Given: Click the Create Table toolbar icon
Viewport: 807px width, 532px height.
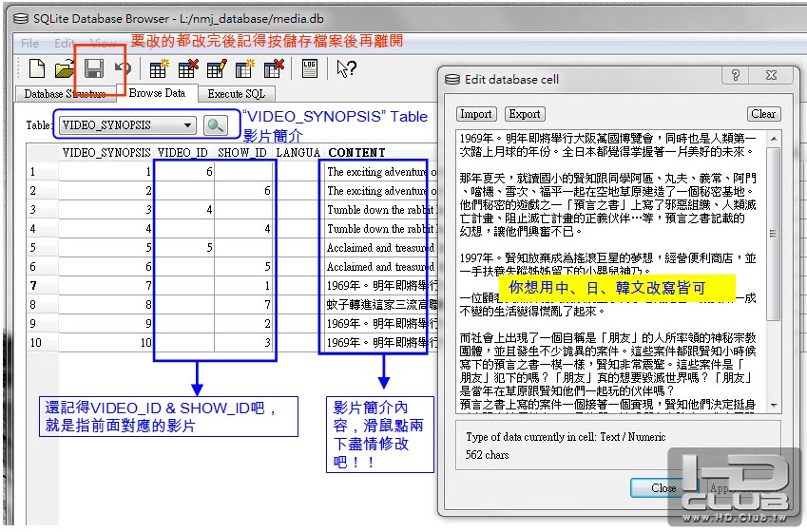Looking at the screenshot, I should point(159,68).
